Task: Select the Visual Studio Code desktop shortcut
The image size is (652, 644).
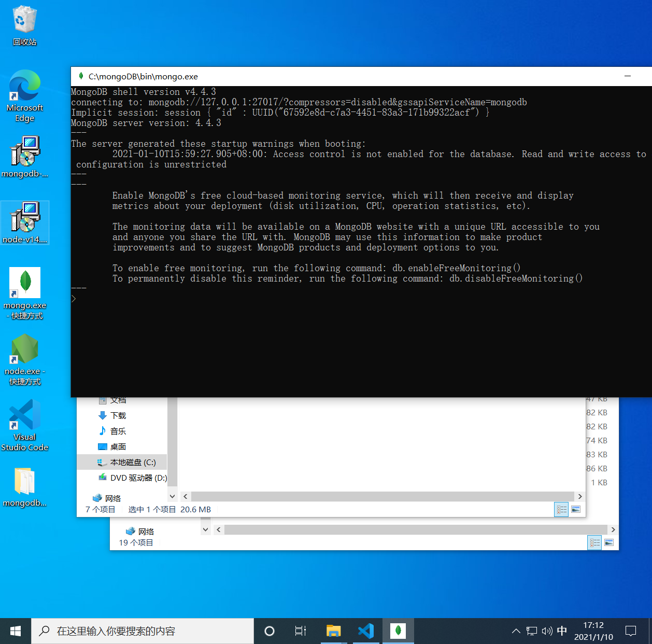Action: (24, 425)
